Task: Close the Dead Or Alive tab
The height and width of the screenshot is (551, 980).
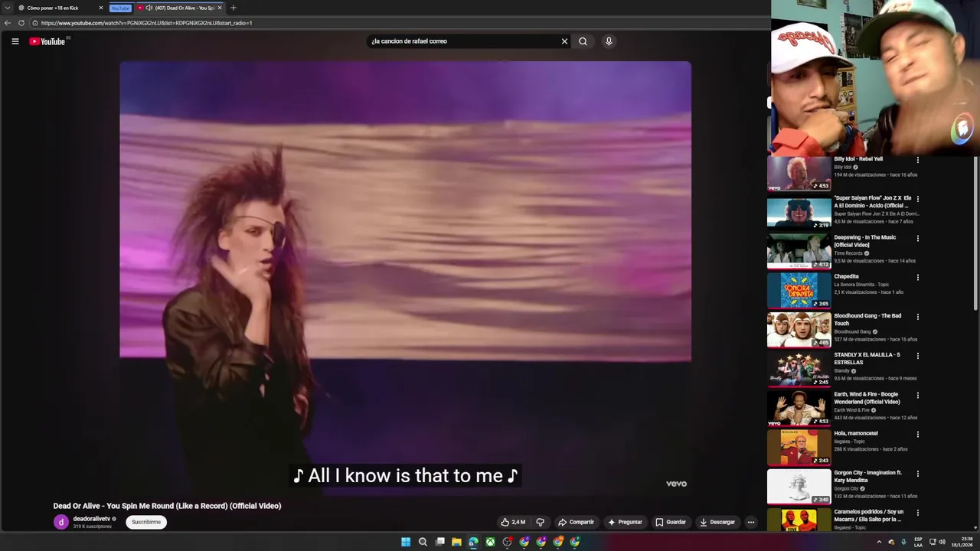Action: point(220,8)
